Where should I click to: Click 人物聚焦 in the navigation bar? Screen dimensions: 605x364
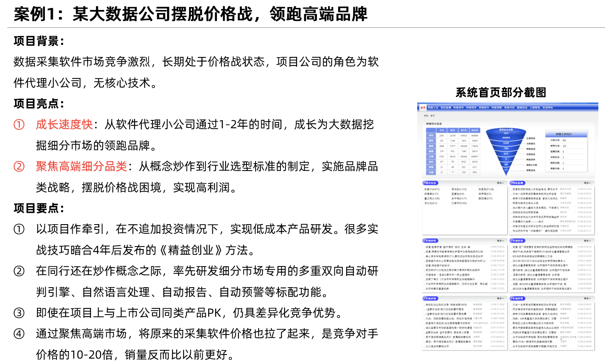coord(535,107)
